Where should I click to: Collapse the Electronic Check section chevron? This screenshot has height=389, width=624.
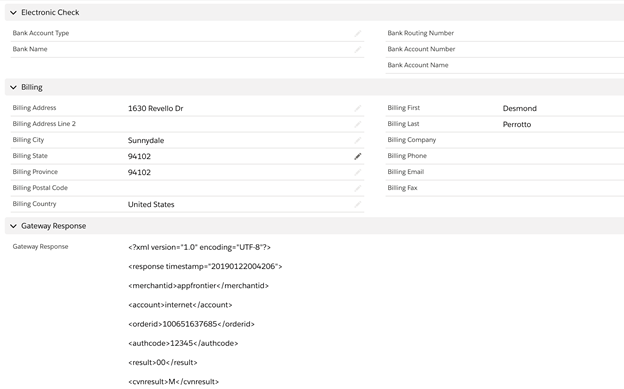(x=13, y=13)
